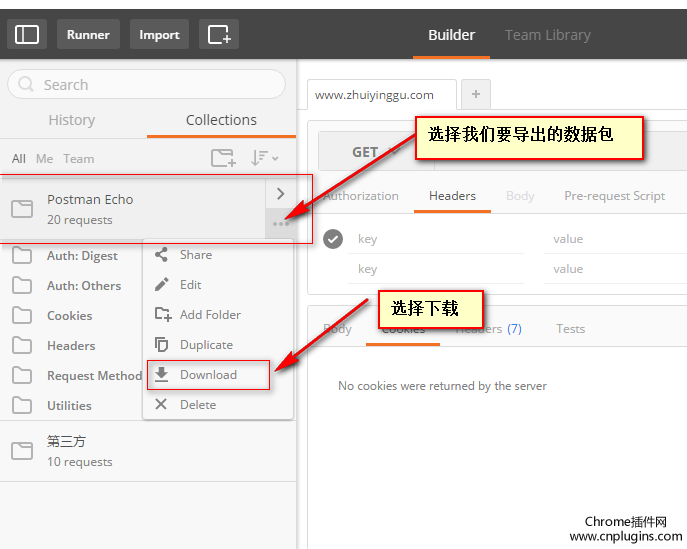The width and height of the screenshot is (687, 549).
Task: Click the Edit pencil icon
Action: pyautogui.click(x=161, y=285)
